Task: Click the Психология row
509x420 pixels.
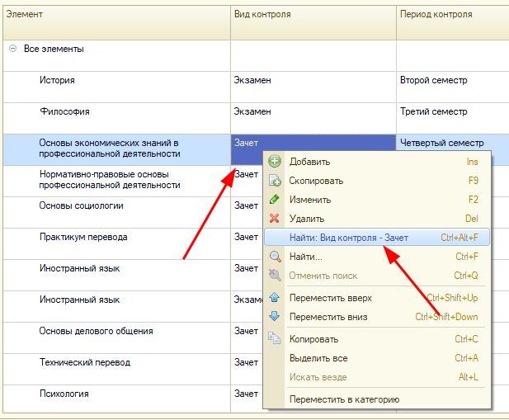Action: [64, 394]
